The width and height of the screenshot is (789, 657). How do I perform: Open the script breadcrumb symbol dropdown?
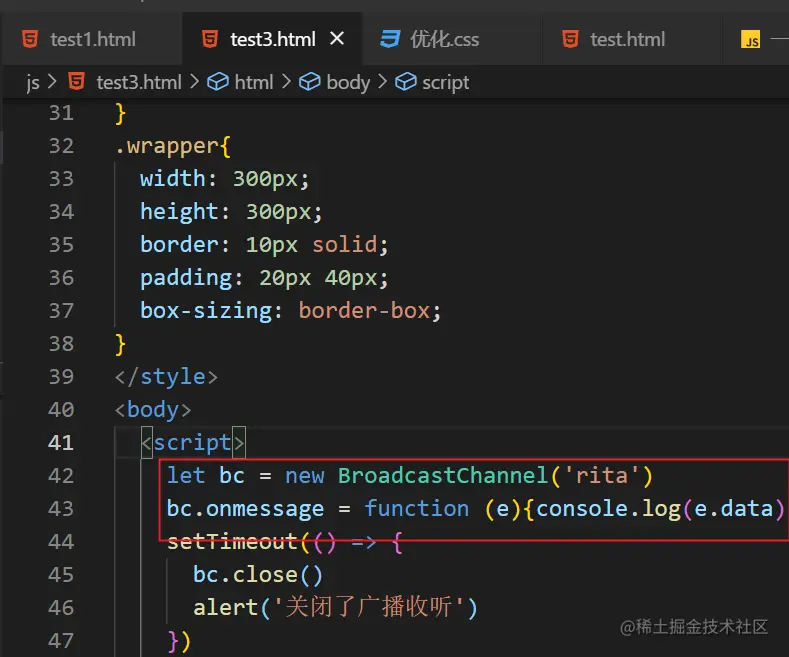point(445,82)
